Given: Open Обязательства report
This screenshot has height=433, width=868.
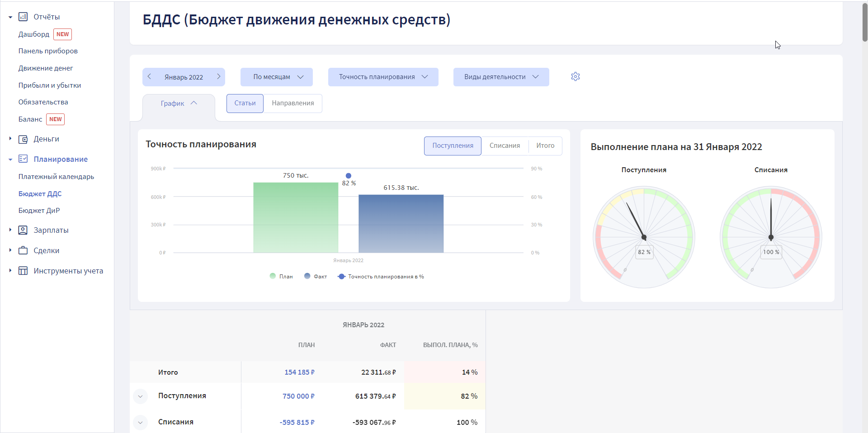Looking at the screenshot, I should 43,102.
